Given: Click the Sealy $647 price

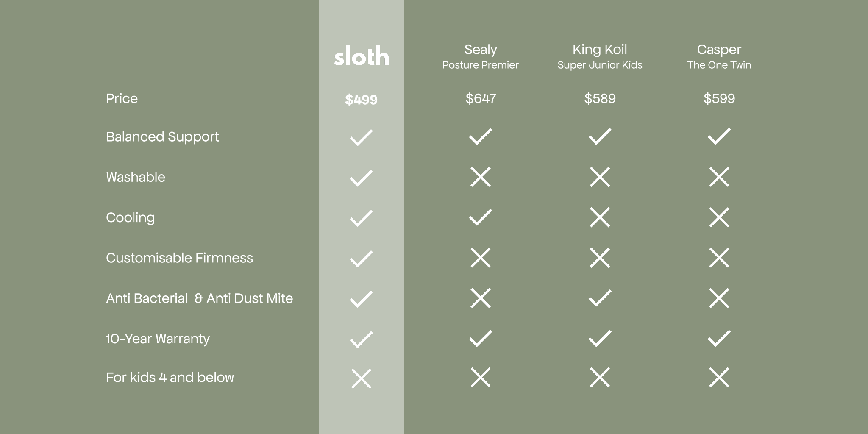Looking at the screenshot, I should pyautogui.click(x=480, y=99).
